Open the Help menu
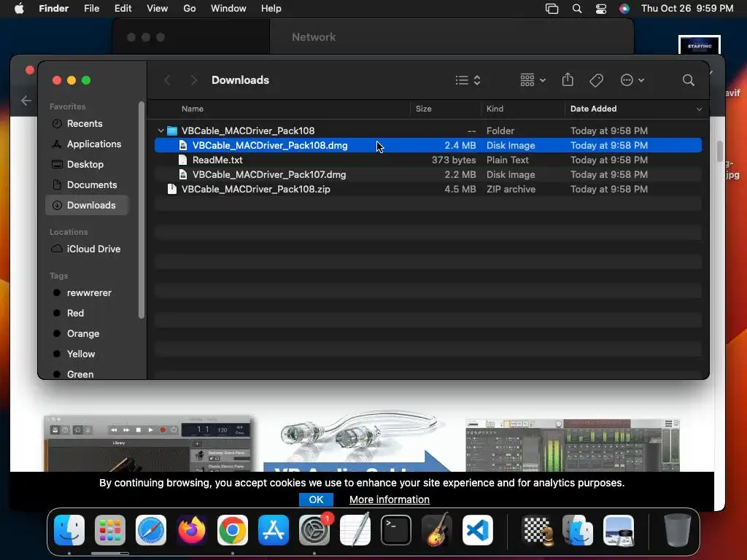Screen dimensions: 747x560 [x=271, y=9]
